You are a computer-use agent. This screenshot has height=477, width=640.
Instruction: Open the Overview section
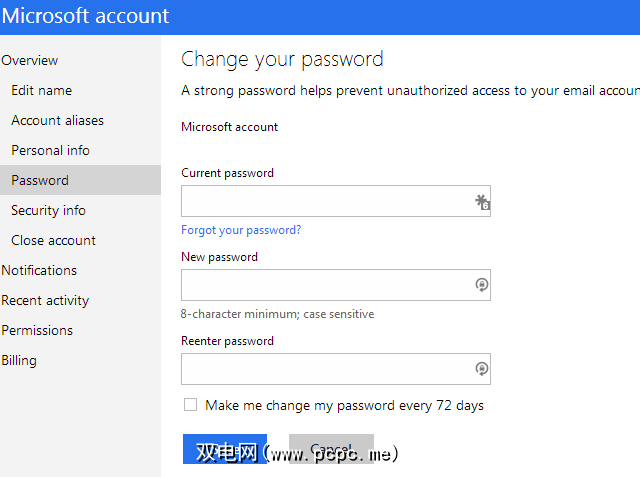coord(30,60)
